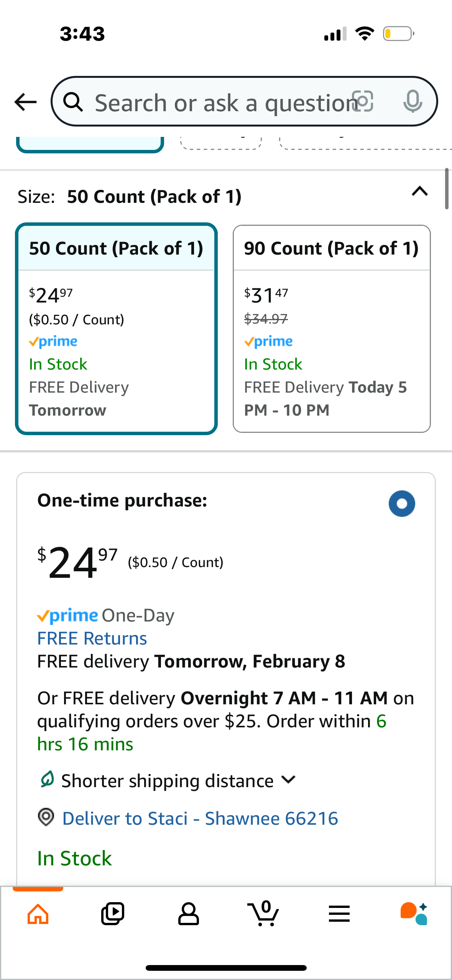Select the 50 Count (Pack of 1) option
This screenshot has width=452, height=980.
117,329
